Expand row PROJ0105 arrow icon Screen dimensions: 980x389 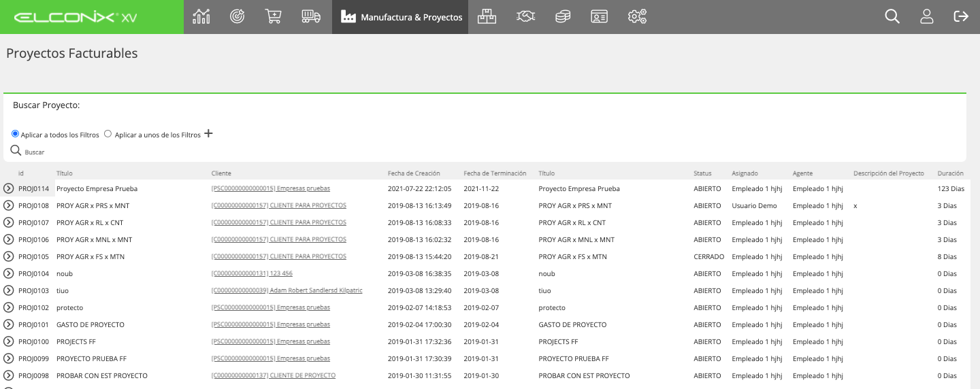(x=8, y=256)
